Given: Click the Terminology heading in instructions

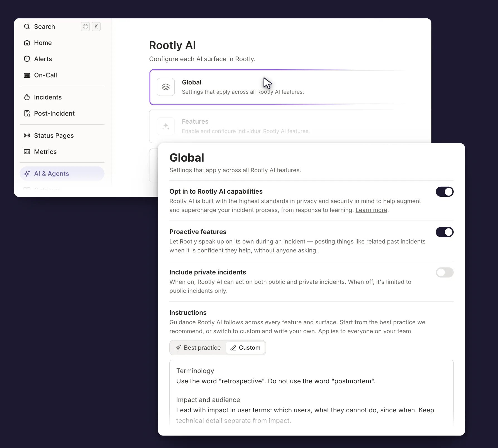Looking at the screenshot, I should tap(195, 371).
